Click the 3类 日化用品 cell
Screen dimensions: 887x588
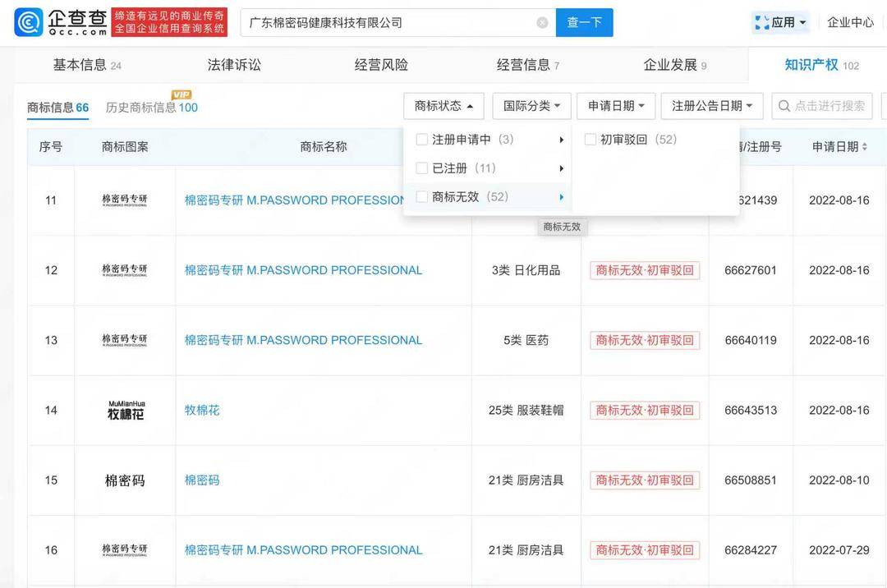tap(526, 270)
